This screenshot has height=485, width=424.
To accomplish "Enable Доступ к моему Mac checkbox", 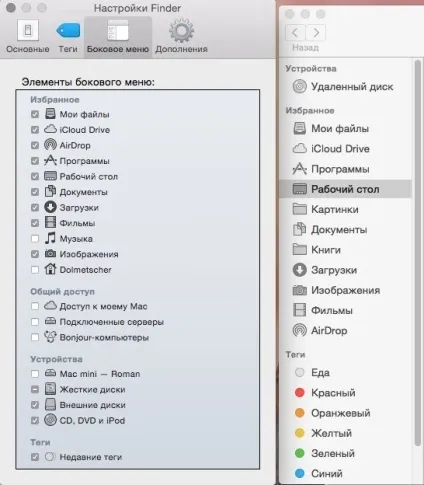I will pos(35,306).
